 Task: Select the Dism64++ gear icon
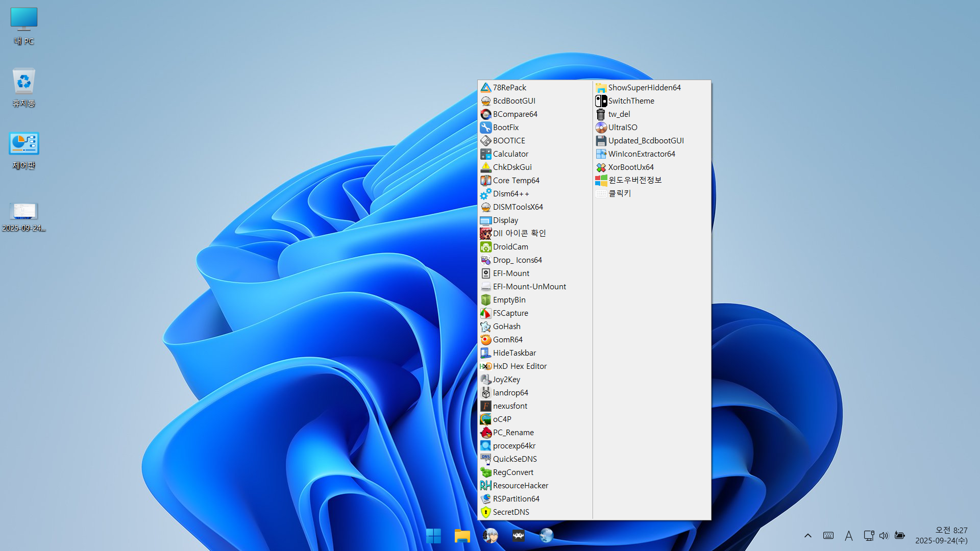(x=485, y=194)
